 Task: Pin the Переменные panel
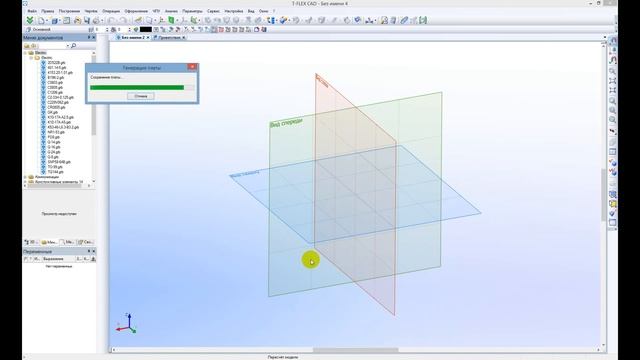click(x=89, y=251)
